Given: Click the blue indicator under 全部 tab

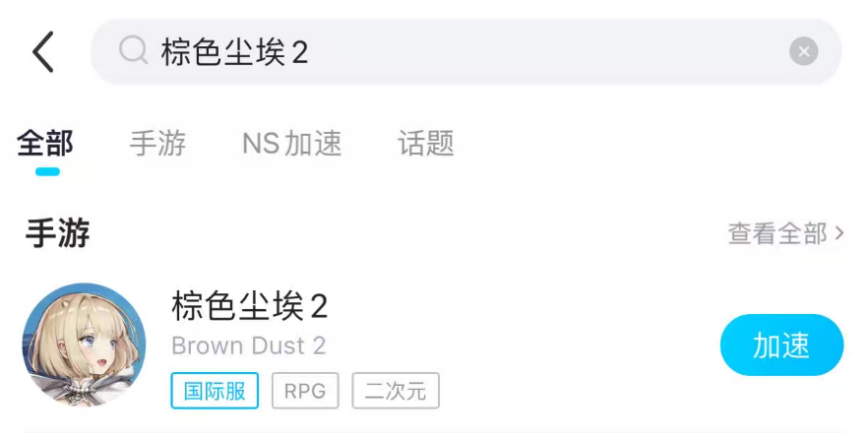Looking at the screenshot, I should (47, 171).
